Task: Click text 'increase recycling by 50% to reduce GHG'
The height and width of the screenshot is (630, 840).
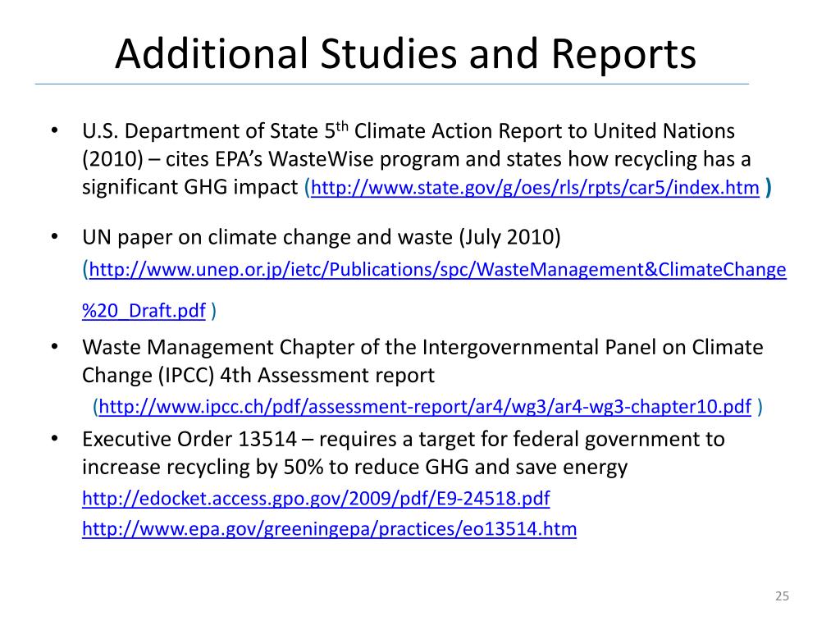Action: click(276, 467)
